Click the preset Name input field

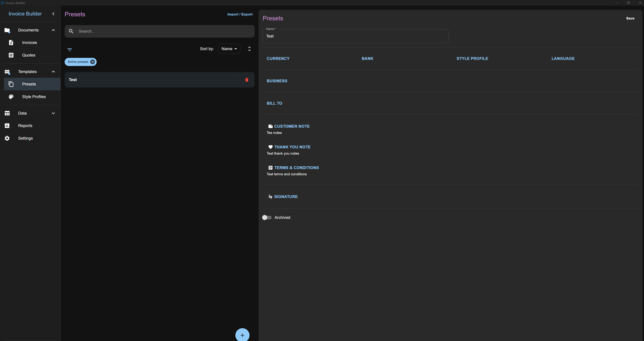pos(355,36)
